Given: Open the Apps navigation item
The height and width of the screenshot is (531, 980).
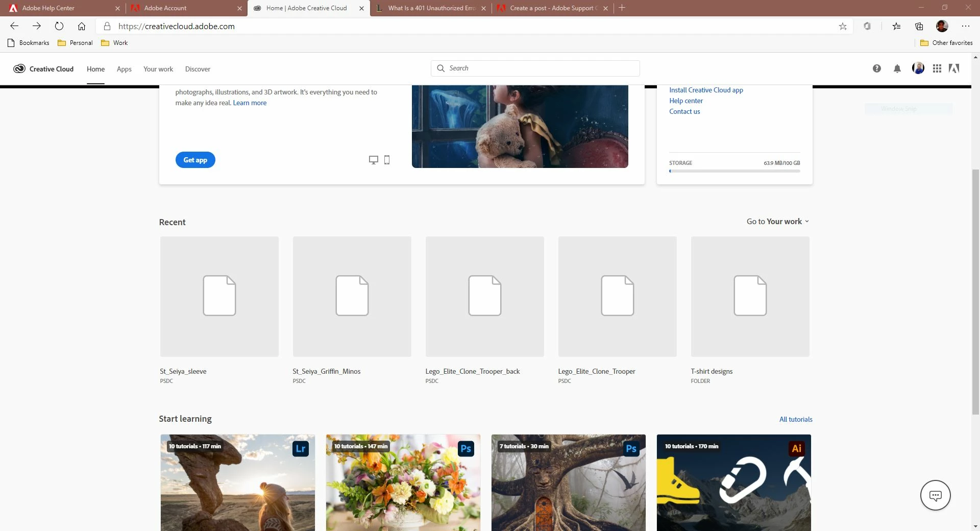Looking at the screenshot, I should tap(124, 69).
